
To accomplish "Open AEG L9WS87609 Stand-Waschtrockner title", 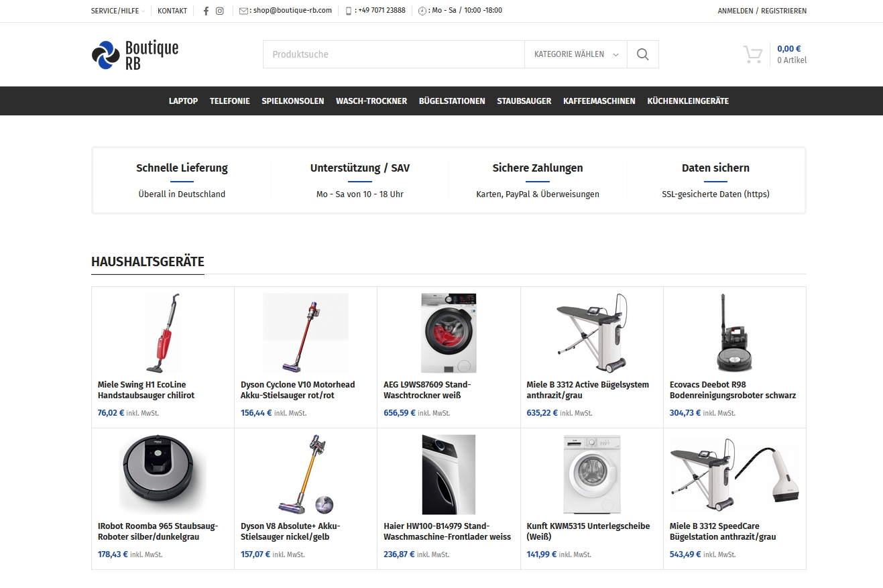I will coord(427,390).
